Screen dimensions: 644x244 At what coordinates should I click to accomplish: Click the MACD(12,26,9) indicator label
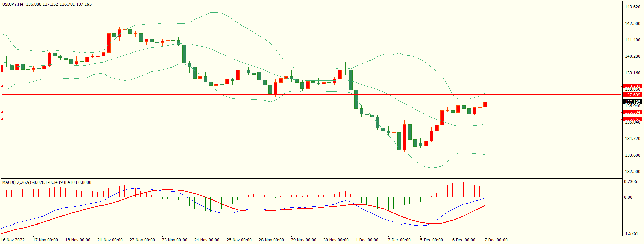16,182
